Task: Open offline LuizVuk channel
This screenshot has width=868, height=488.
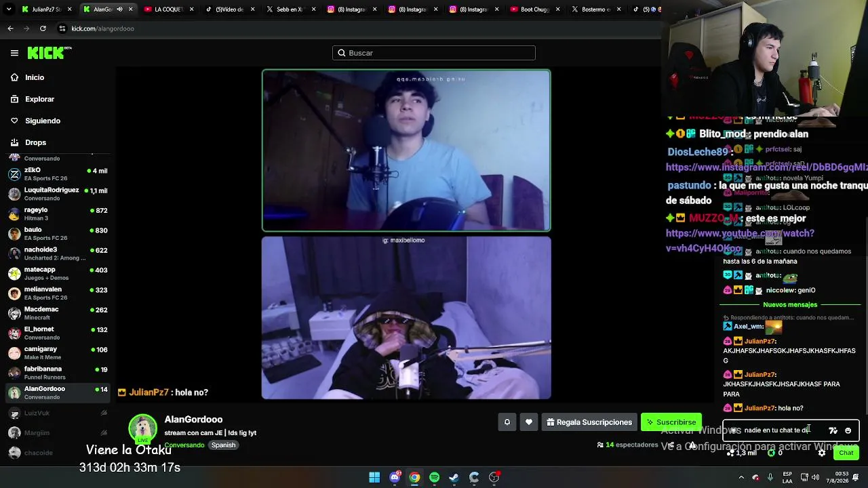Action: 58,413
